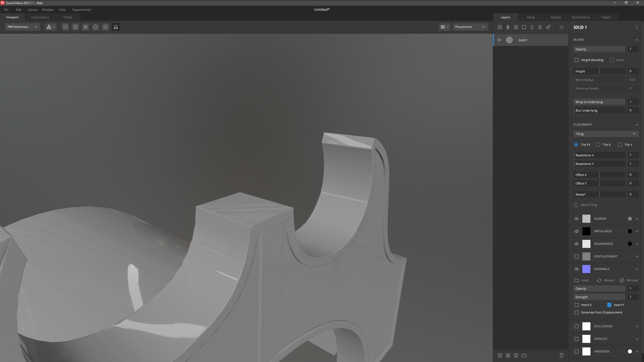
Task: Open the three-dot menu beside SOLID 1
Action: (637, 27)
